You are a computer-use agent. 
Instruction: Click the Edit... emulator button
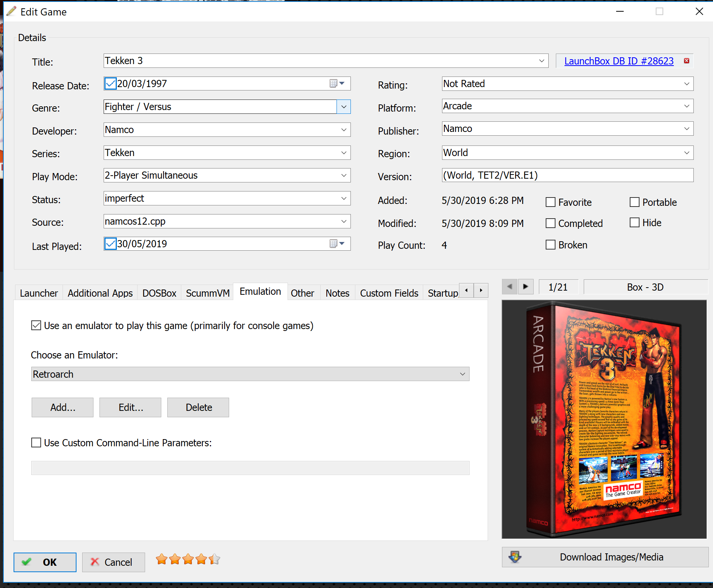[130, 407]
